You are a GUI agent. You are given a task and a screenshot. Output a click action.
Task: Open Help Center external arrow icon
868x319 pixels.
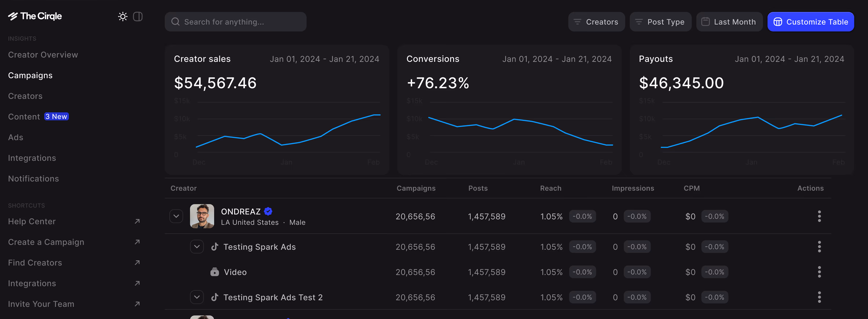coord(137,221)
